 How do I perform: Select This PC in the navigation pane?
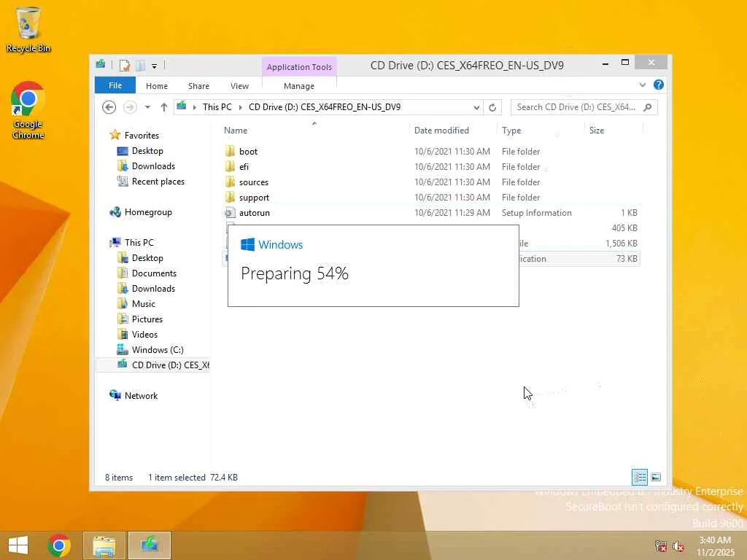tap(139, 242)
